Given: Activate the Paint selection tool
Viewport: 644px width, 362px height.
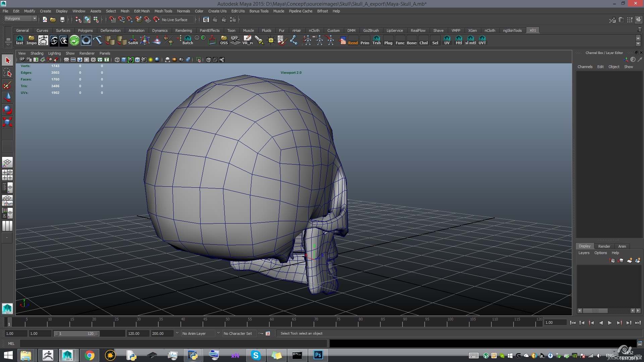Looking at the screenshot, I should (7, 85).
